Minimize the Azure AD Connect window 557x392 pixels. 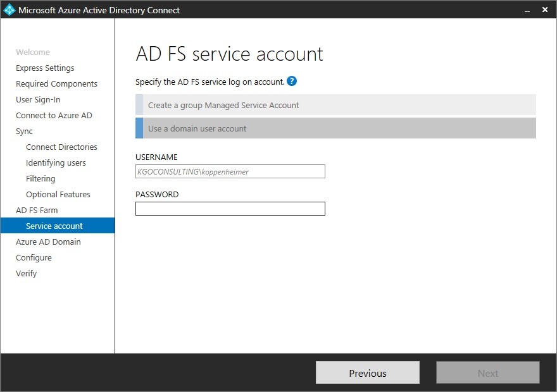tap(527, 10)
